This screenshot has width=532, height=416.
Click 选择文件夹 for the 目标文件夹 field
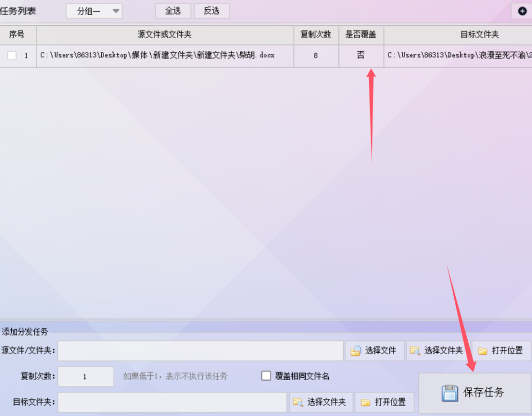tap(321, 402)
